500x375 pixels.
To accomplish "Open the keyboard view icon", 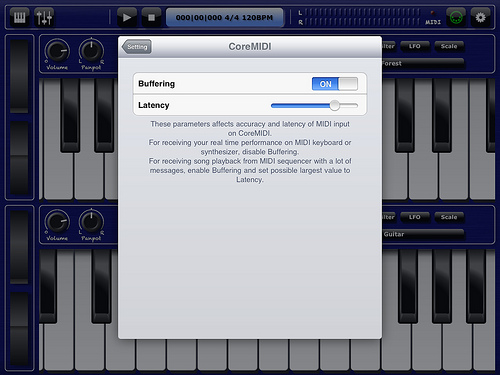I will (20, 17).
